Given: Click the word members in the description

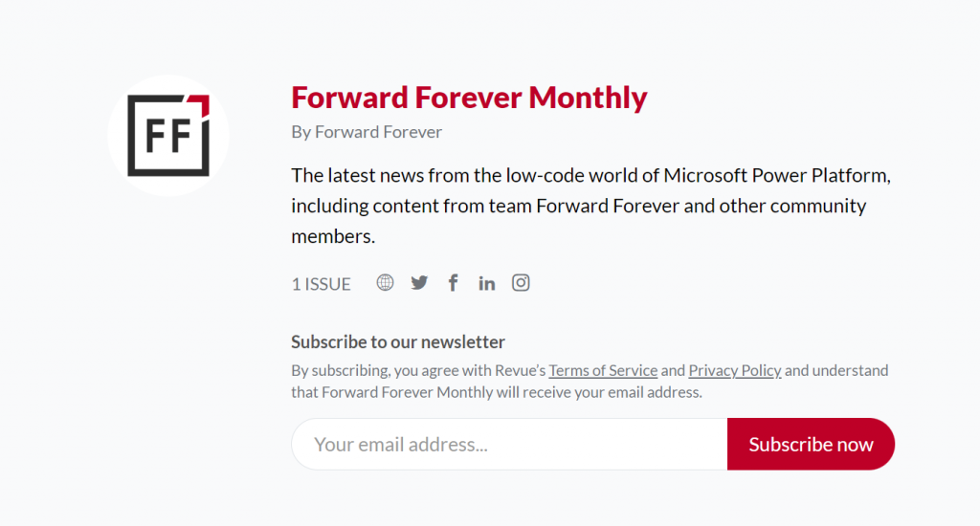Looking at the screenshot, I should point(332,236).
